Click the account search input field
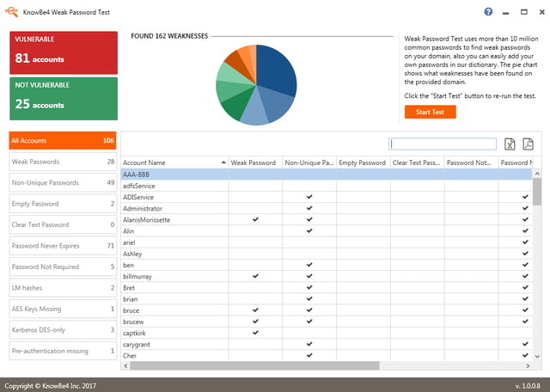 tap(443, 144)
